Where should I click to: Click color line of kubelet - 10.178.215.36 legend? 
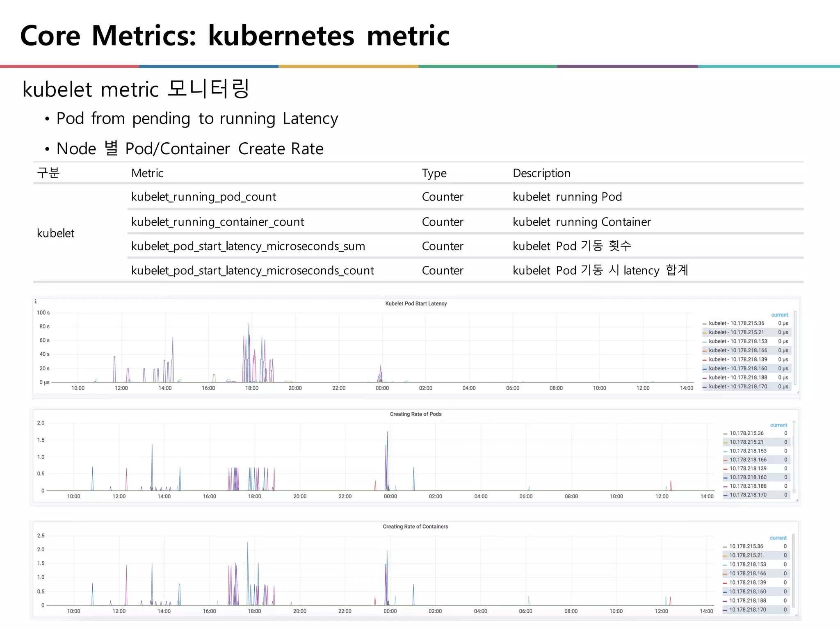click(705, 324)
